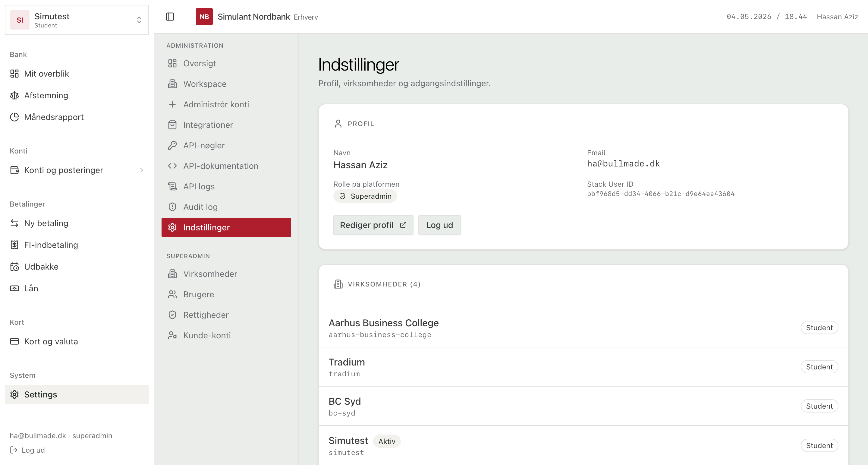Click the Settings gear icon in System
The height and width of the screenshot is (465, 868).
[14, 394]
